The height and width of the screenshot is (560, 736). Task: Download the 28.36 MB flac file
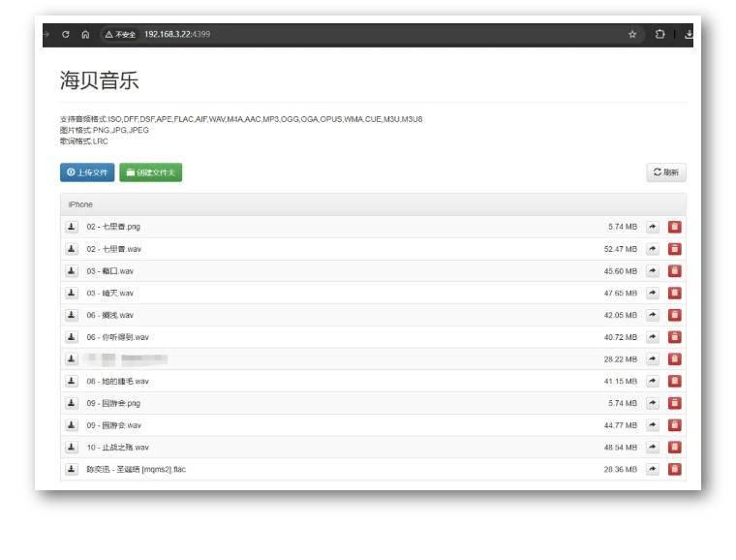(x=72, y=469)
